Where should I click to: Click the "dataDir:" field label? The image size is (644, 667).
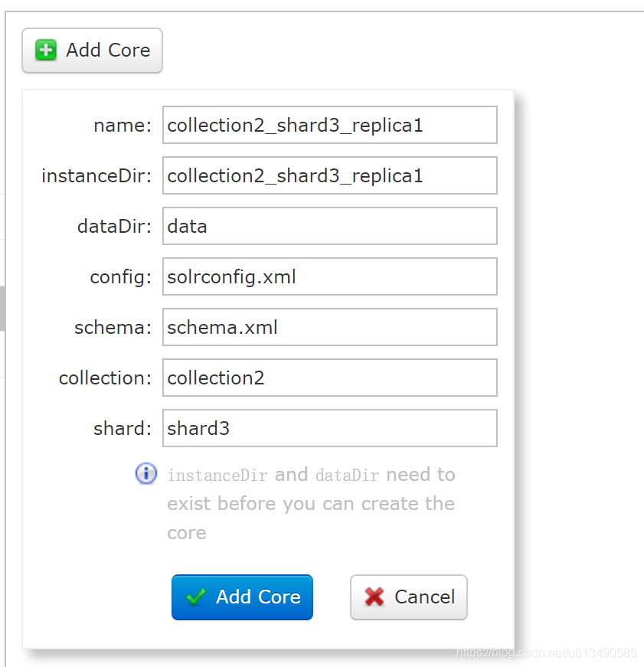(x=114, y=226)
